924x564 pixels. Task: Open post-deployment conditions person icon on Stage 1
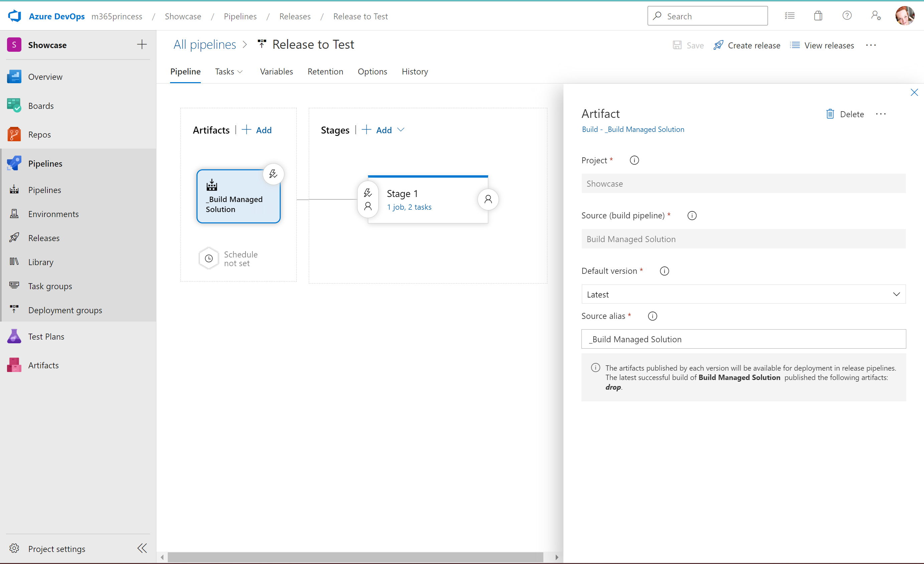488,199
